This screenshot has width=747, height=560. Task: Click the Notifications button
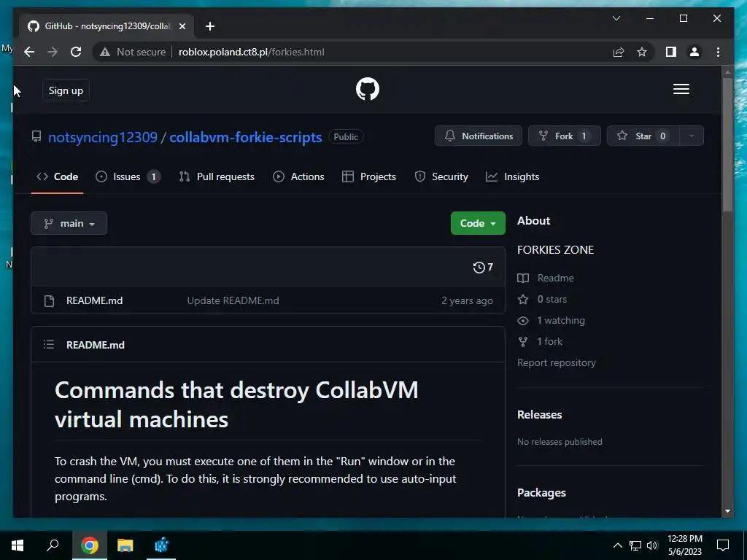[x=479, y=136]
